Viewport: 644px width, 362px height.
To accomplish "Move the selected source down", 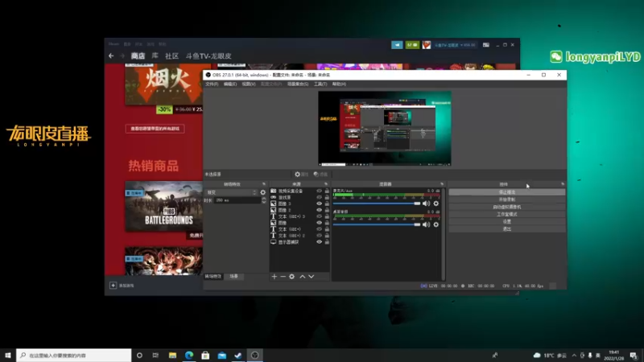I will click(312, 277).
